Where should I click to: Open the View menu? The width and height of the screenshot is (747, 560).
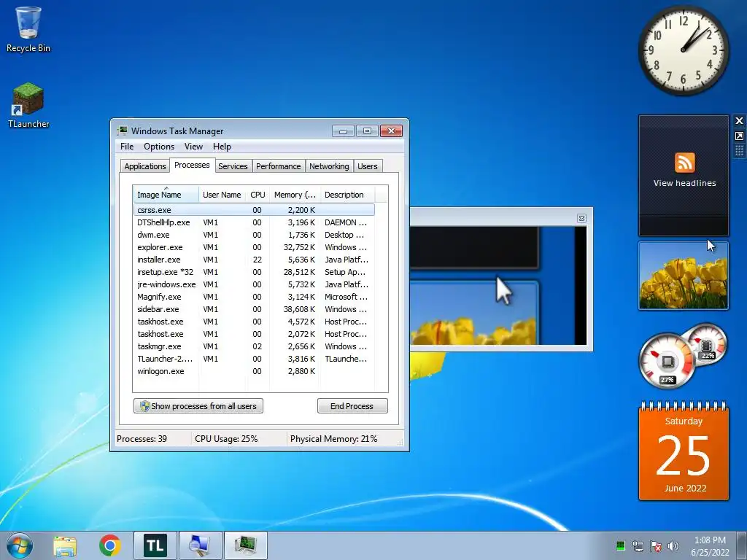[x=193, y=147]
